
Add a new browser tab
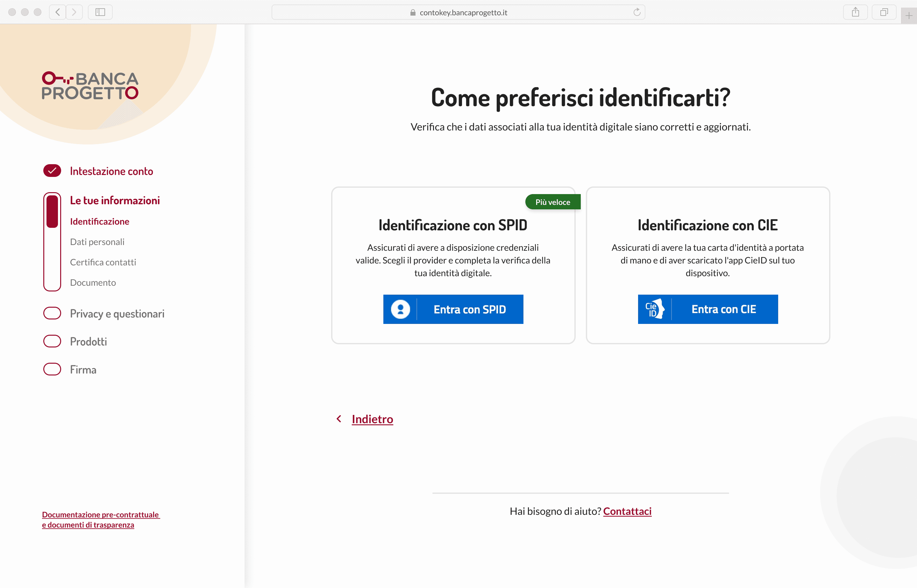point(909,16)
